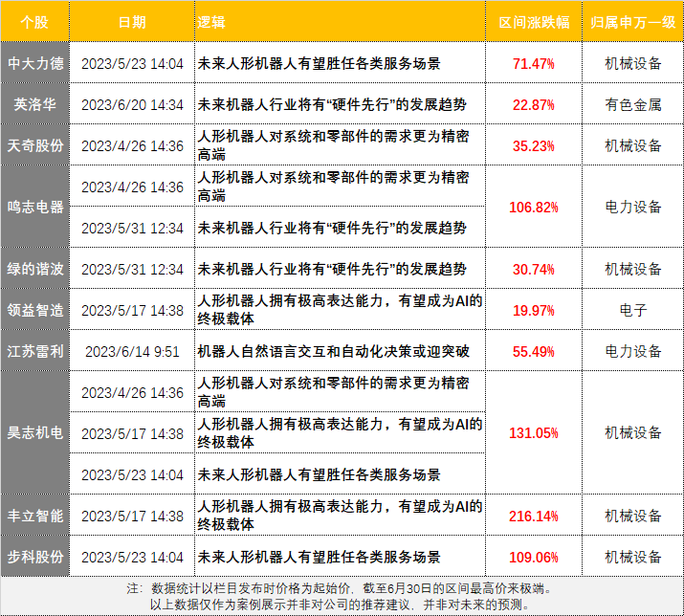
Task: Click the 英洛华 stock name
Action: (35, 104)
